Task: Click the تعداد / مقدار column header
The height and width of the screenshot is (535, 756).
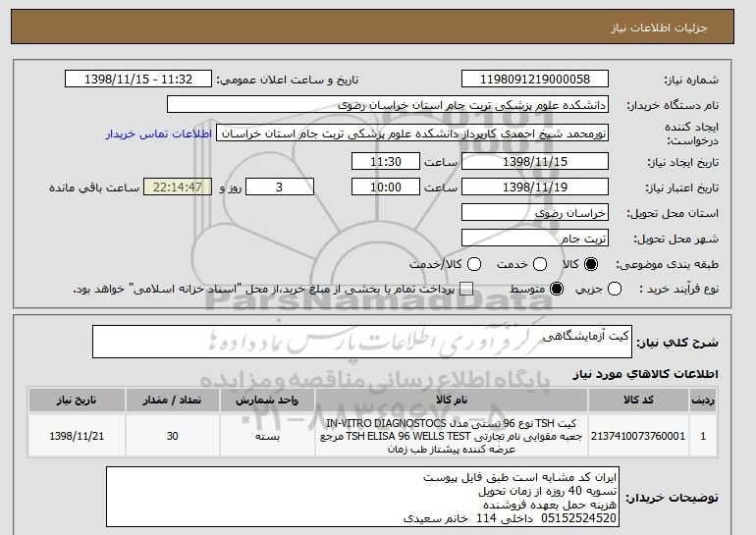Action: point(173,401)
